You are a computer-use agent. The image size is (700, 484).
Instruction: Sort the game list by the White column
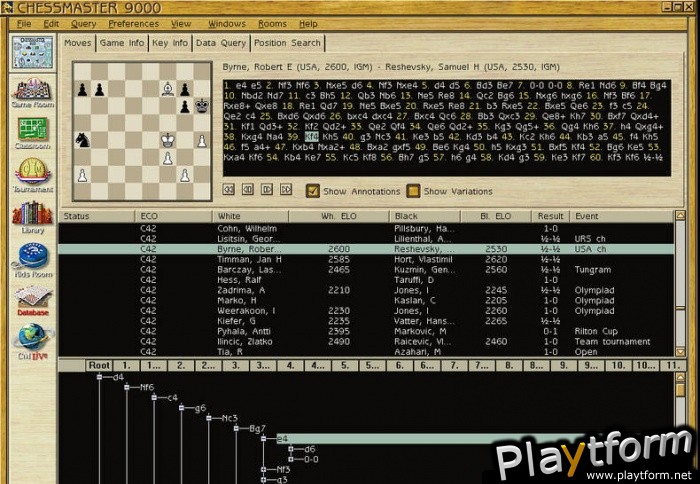pyautogui.click(x=250, y=216)
